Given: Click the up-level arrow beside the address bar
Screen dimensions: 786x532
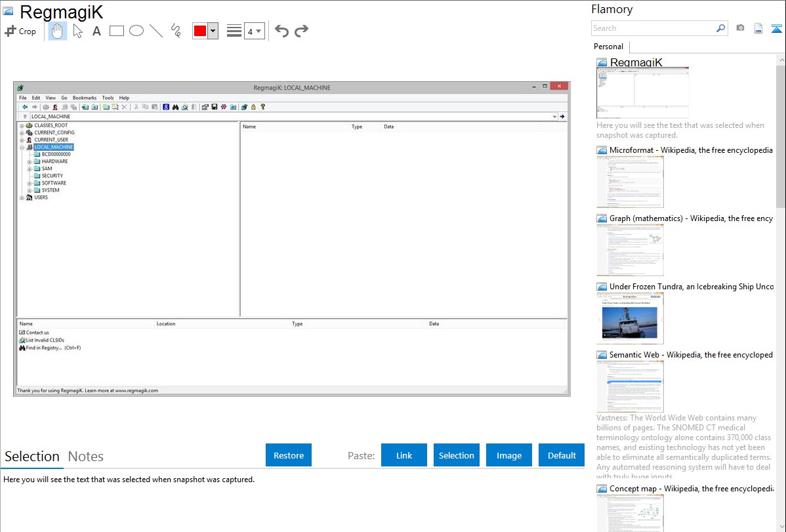Looking at the screenshot, I should (24, 116).
